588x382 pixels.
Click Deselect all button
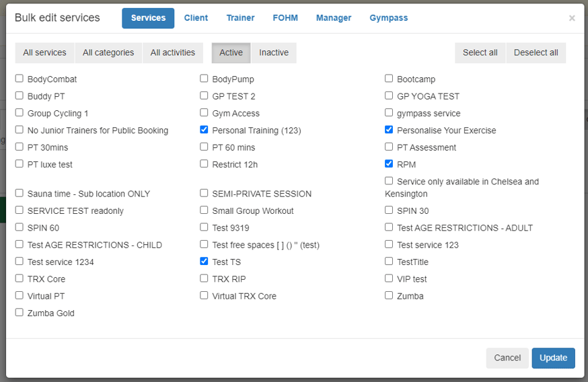tap(536, 52)
